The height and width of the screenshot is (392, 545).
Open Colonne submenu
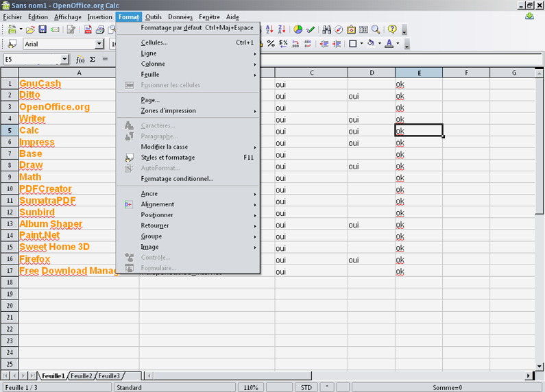(188, 64)
